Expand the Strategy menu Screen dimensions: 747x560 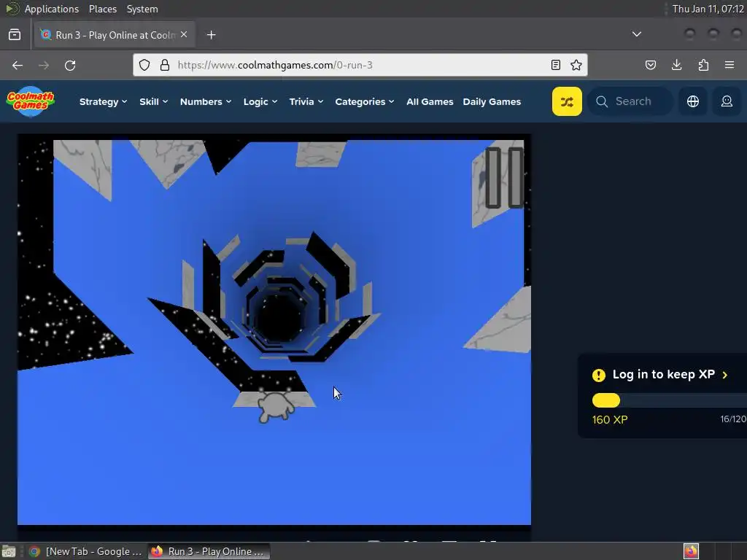(x=103, y=101)
